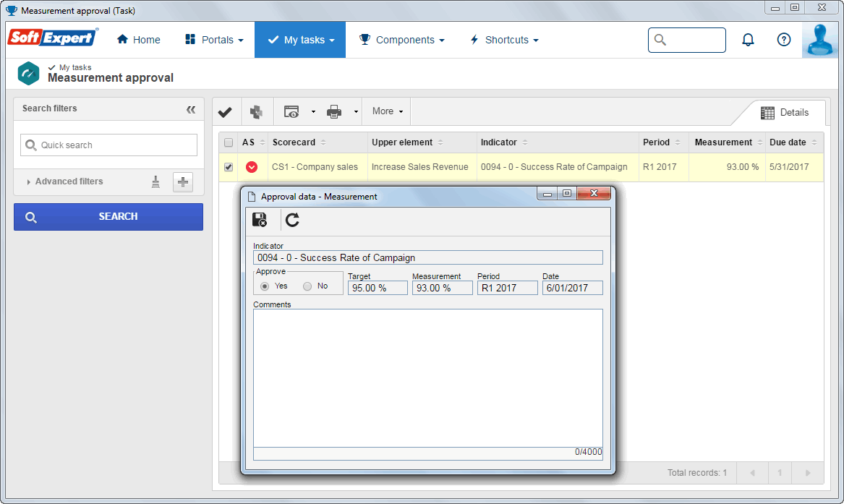Toggle the select-all header checkbox

point(229,142)
